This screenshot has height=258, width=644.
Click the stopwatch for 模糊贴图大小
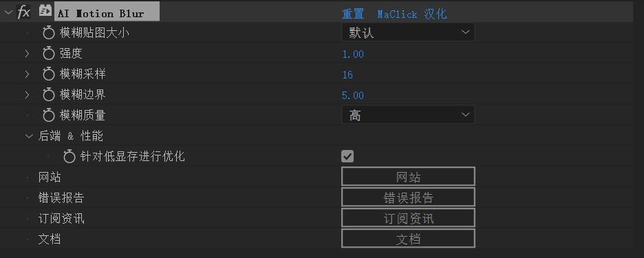point(49,33)
